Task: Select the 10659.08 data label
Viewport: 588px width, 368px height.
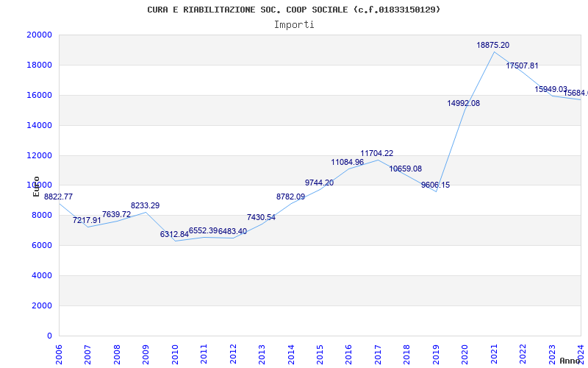Action: [406, 169]
